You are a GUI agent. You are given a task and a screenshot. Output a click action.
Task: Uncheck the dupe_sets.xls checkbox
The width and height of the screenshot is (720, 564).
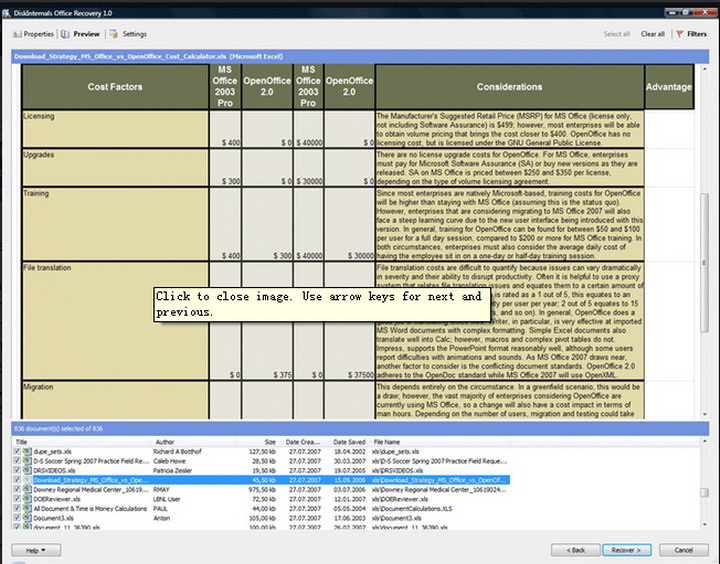pos(16,451)
